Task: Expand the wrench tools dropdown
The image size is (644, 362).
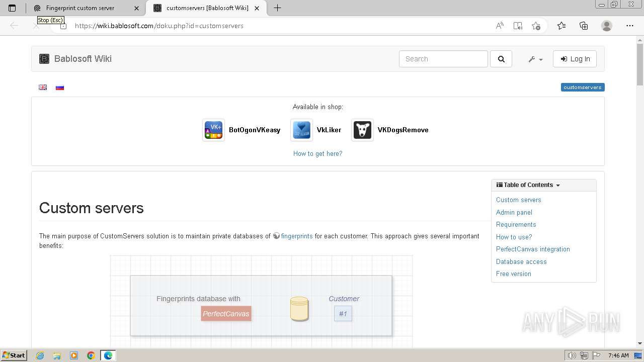Action: pyautogui.click(x=535, y=59)
